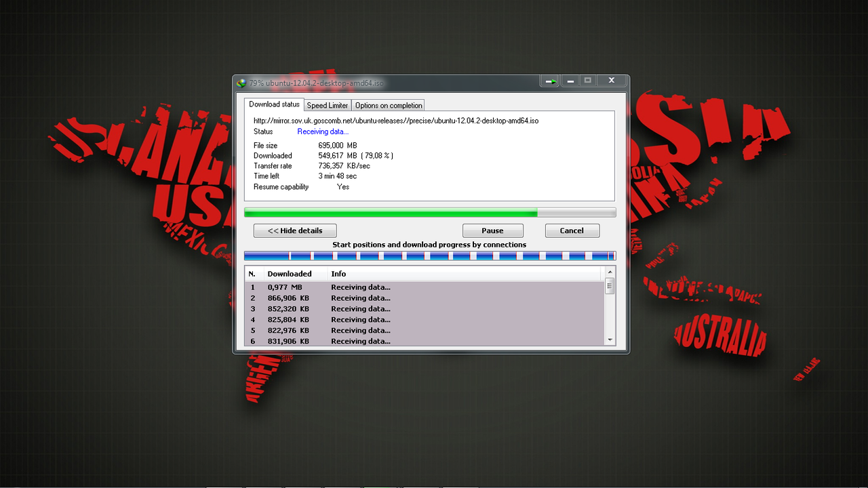Select connection row with 822,976 KB
Screen dimensions: 868x488
425,331
